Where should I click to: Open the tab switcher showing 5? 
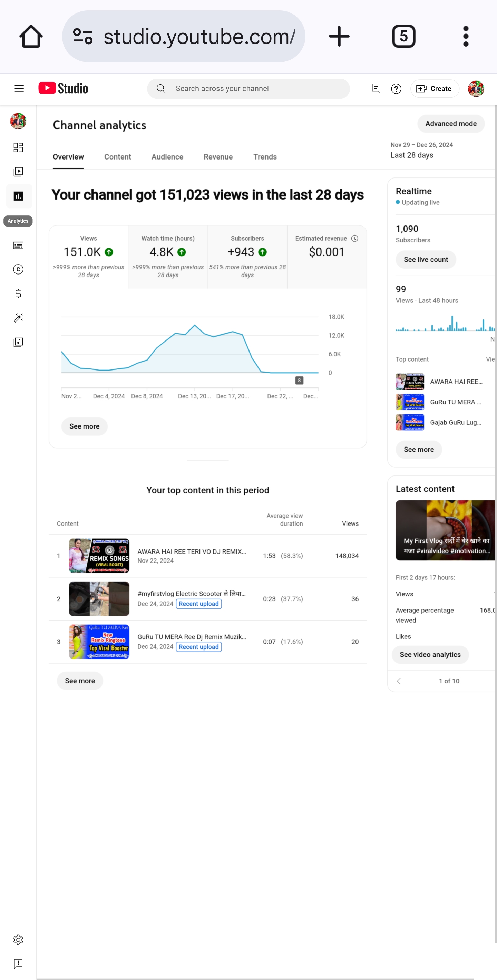pos(403,37)
